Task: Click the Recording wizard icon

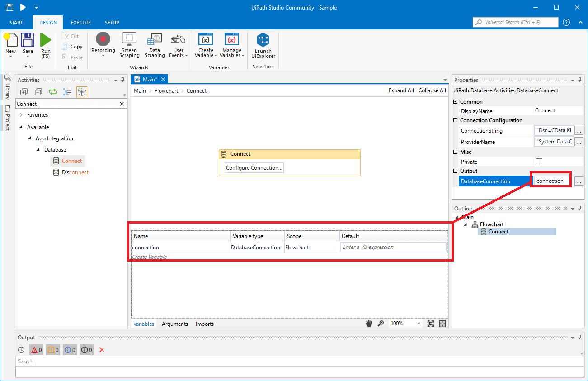Action: (103, 40)
